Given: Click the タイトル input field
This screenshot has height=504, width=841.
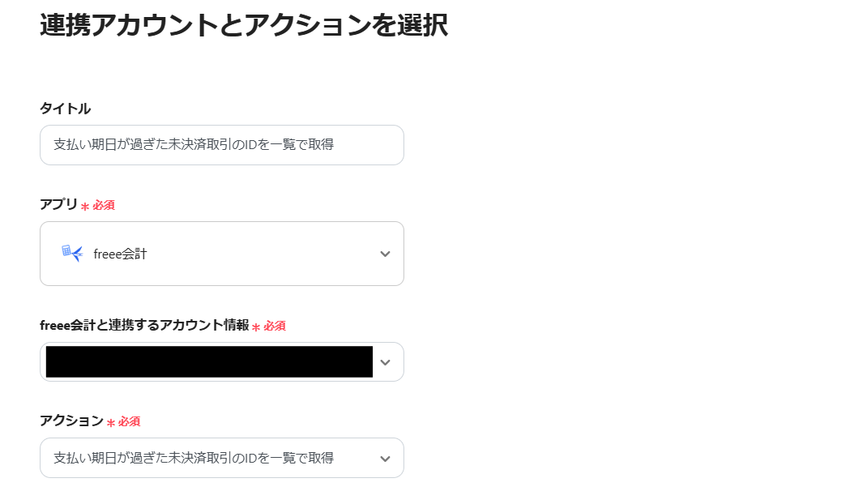Looking at the screenshot, I should (x=221, y=145).
